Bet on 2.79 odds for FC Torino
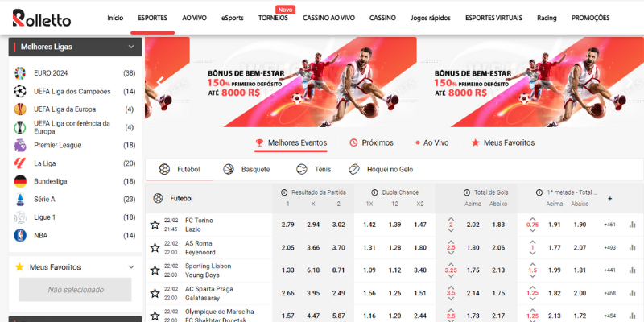 pos(288,225)
